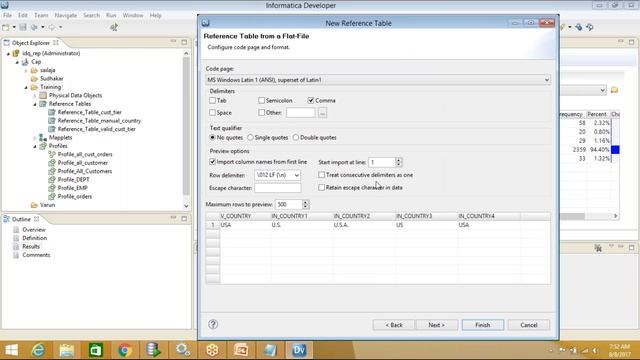This screenshot has width=640, height=360.
Task: Collapse the Profiles node
Action: [x=35, y=146]
